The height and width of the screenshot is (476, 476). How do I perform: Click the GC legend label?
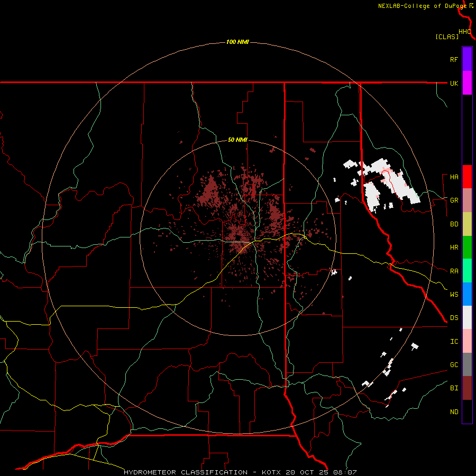pyautogui.click(x=454, y=365)
